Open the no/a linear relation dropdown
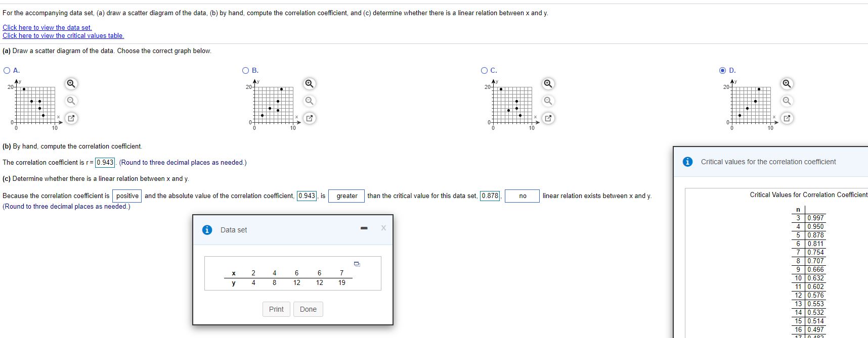868x338 pixels. click(x=522, y=196)
